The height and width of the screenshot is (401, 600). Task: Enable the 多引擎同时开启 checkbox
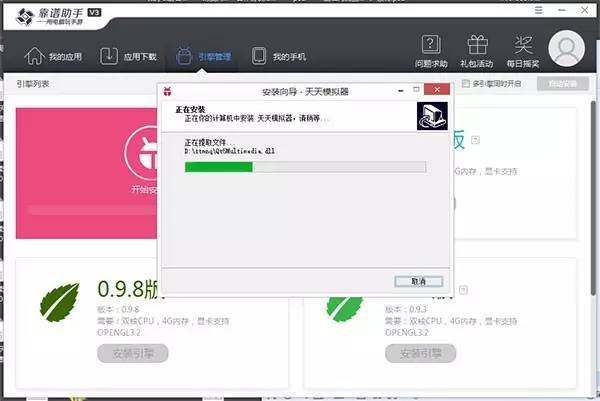[465, 83]
